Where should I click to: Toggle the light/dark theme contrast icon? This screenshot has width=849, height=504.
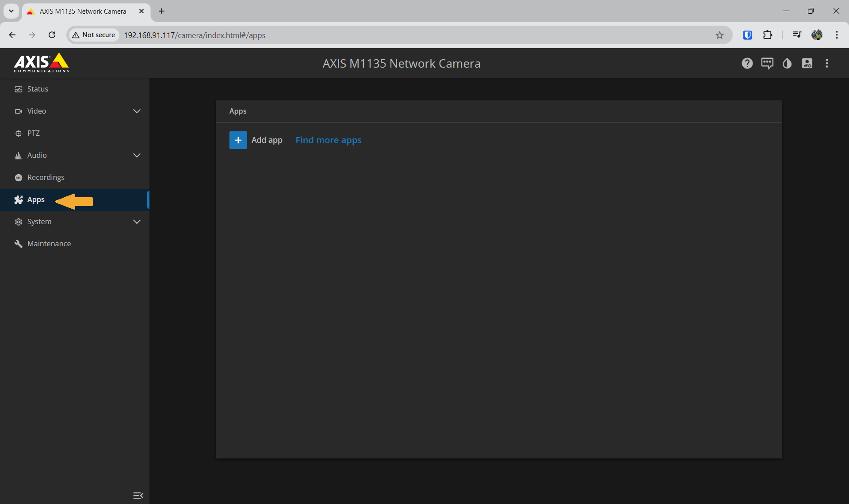(x=787, y=63)
